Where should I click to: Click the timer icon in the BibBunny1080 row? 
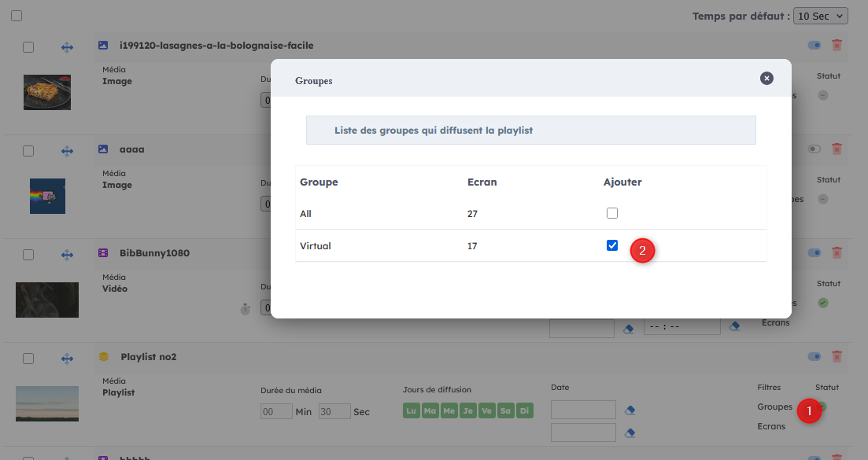pos(245,309)
